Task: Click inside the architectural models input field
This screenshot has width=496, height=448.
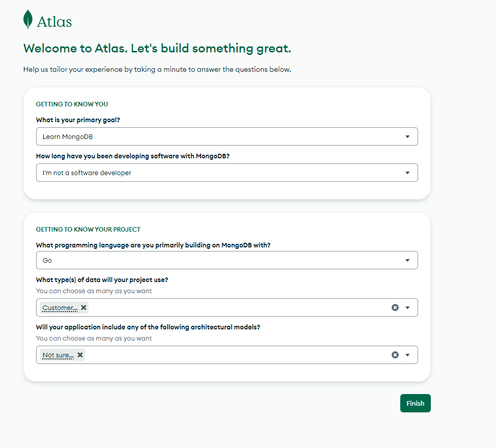Action: point(237,355)
